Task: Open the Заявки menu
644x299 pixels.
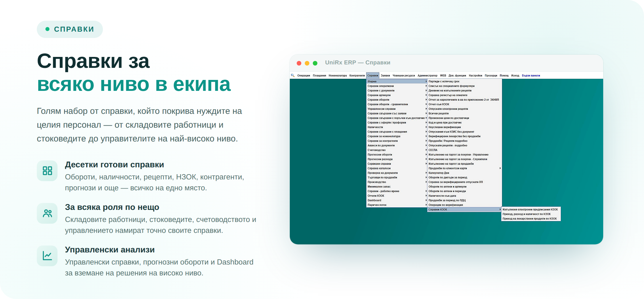Action: pos(385,76)
